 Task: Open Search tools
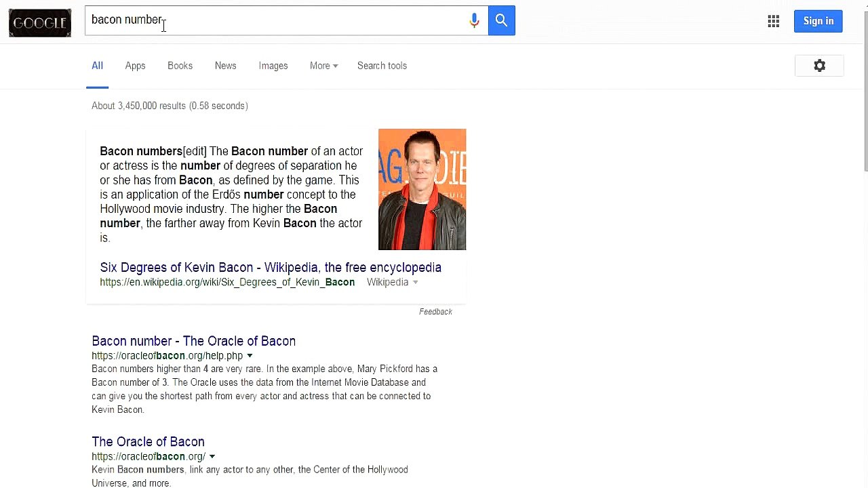click(x=382, y=66)
